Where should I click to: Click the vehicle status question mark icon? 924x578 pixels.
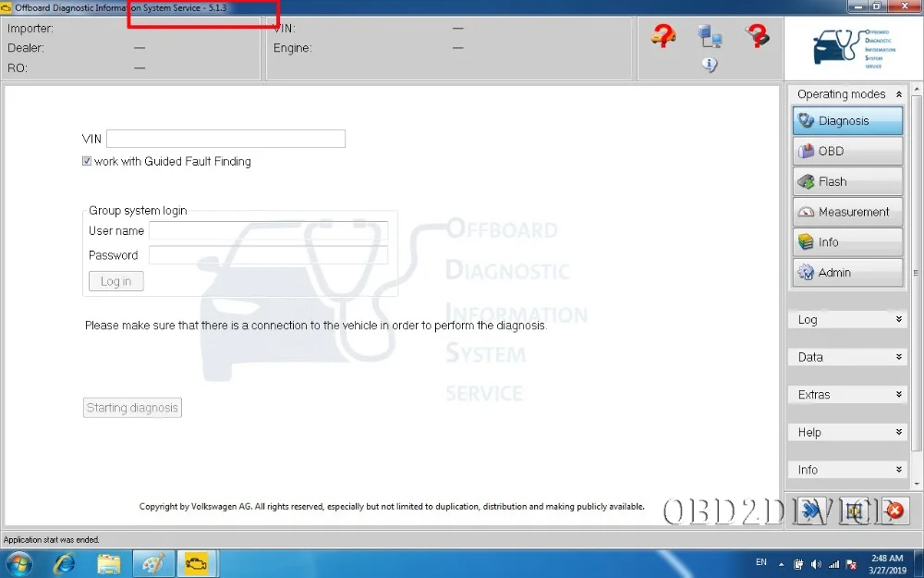pyautogui.click(x=663, y=36)
